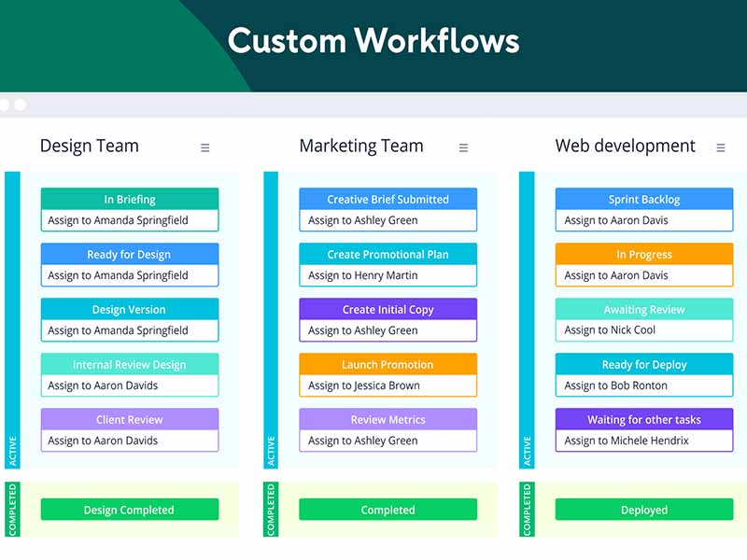Open the Marketing Team options menu
The height and width of the screenshot is (560, 747).
[x=463, y=147]
